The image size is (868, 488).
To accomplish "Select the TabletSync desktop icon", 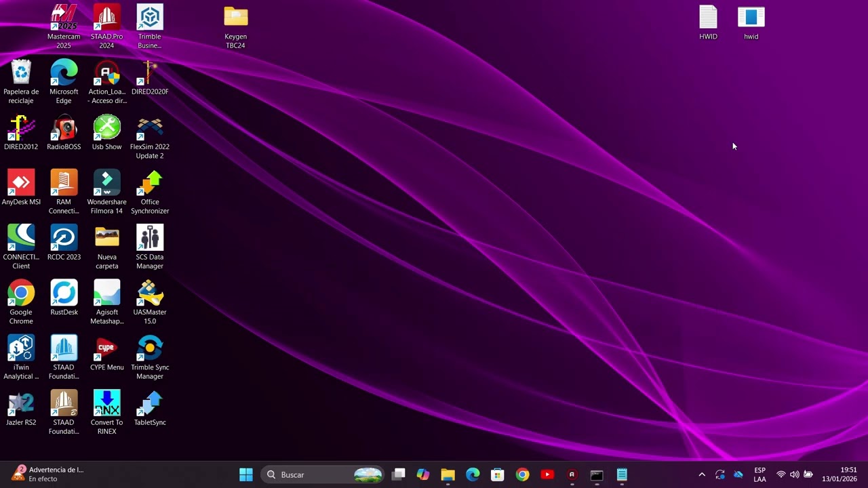I will 150,409.
